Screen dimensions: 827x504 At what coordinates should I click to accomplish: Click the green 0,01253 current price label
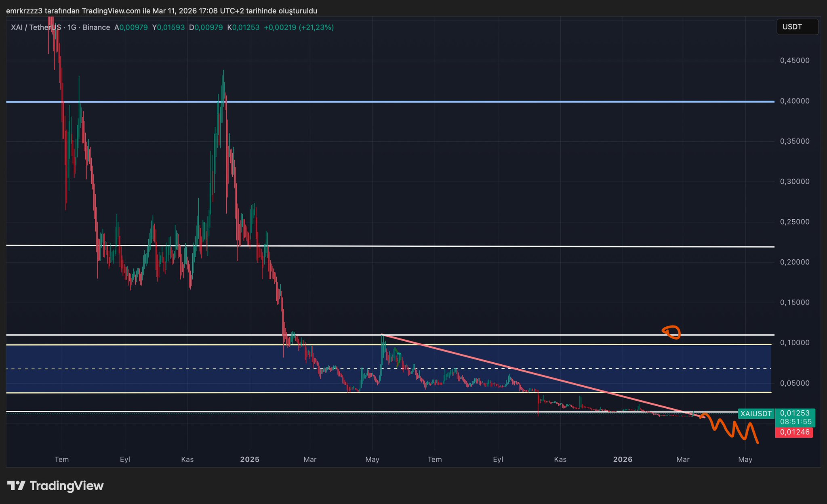(x=794, y=413)
